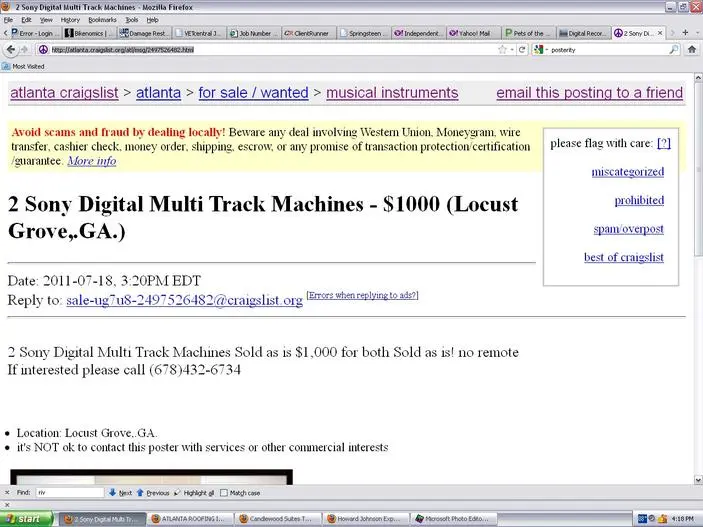This screenshot has height=527, width=703.
Task: Open the Edit menu
Action: click(x=26, y=20)
